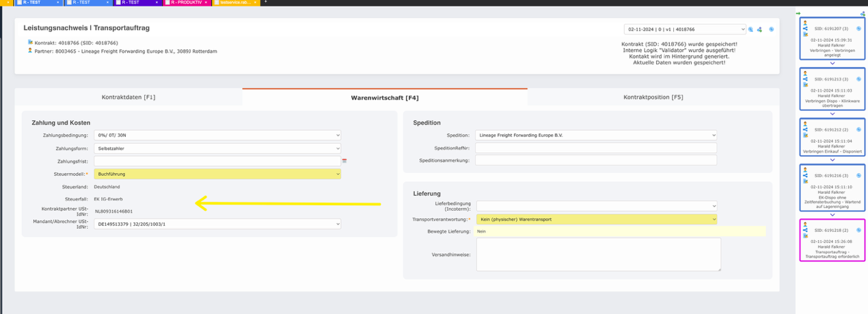Screen dimensions: 868x314
Task: Click the chevron below card SID: 6191216
Action: click(832, 215)
